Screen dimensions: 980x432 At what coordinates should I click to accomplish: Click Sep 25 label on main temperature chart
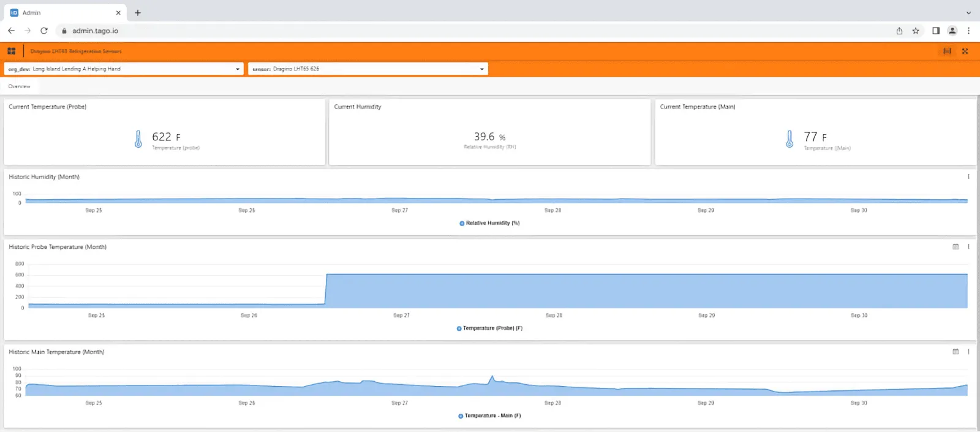94,403
